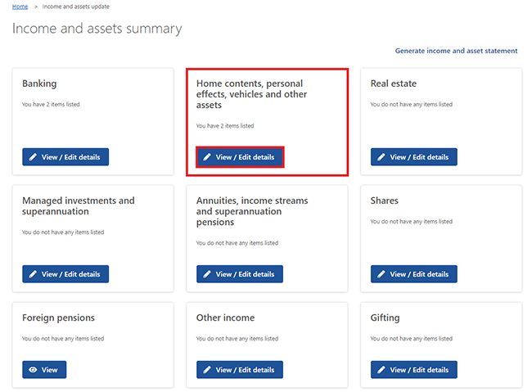Viewport: 532px width, 392px height.
Task: Click the eye icon in Foreign pensions
Action: (33, 370)
